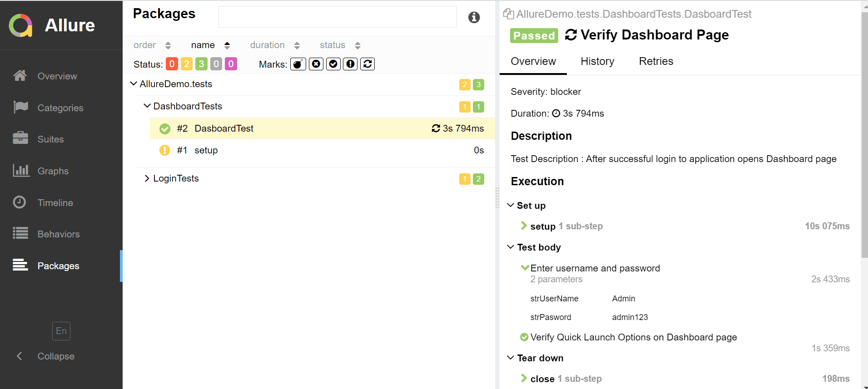Toggle the purple unknown status filter
This screenshot has height=389, width=868.
(x=231, y=64)
